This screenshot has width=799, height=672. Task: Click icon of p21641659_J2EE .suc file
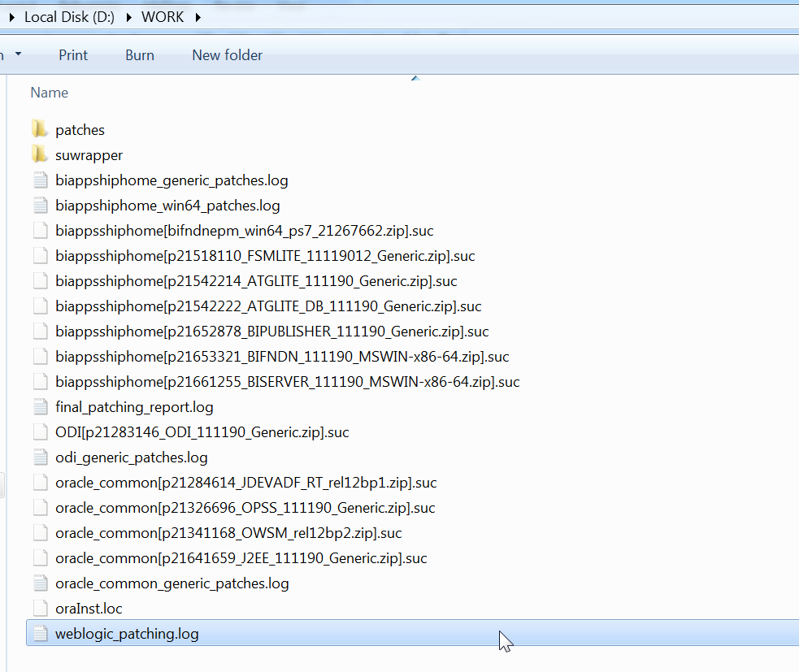[41, 558]
